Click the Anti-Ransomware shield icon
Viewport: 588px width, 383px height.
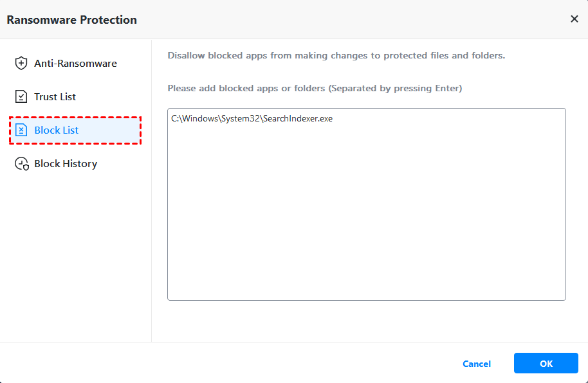click(21, 63)
